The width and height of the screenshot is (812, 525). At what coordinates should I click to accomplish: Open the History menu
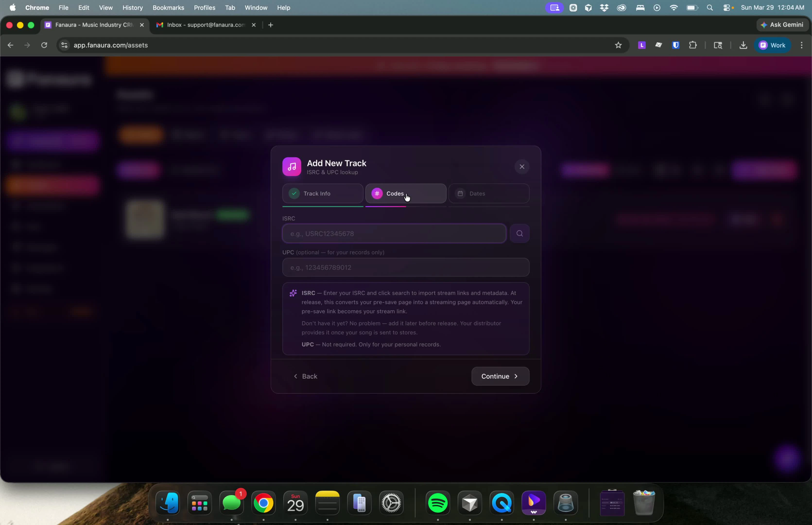click(x=133, y=8)
